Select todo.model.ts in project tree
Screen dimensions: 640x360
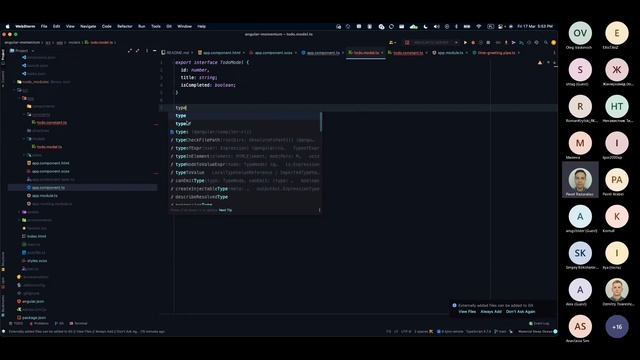(x=49, y=147)
